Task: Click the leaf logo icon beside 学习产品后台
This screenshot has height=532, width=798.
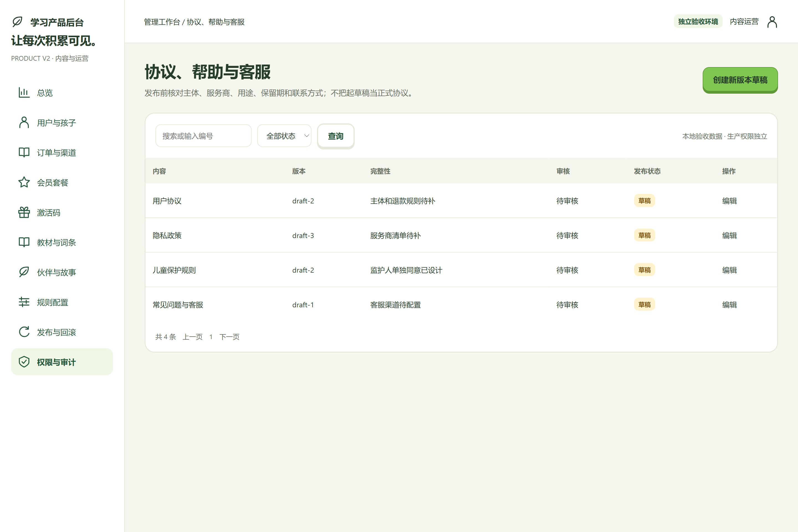Action: pos(17,22)
